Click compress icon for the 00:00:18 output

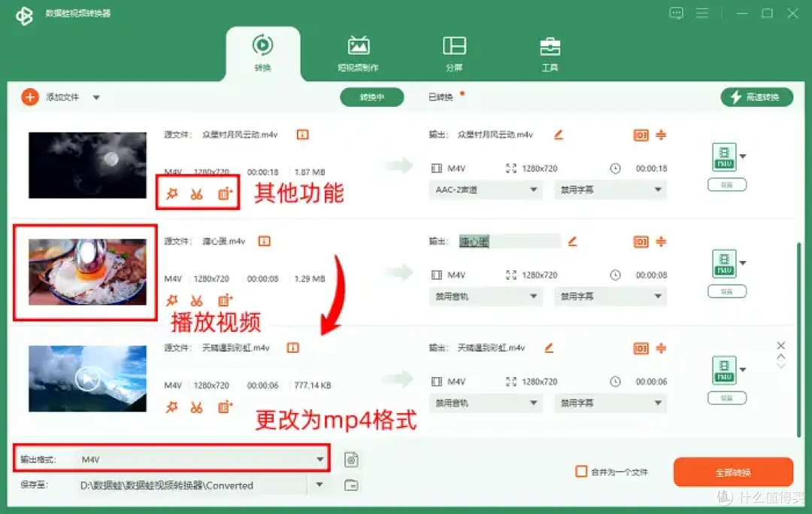661,135
